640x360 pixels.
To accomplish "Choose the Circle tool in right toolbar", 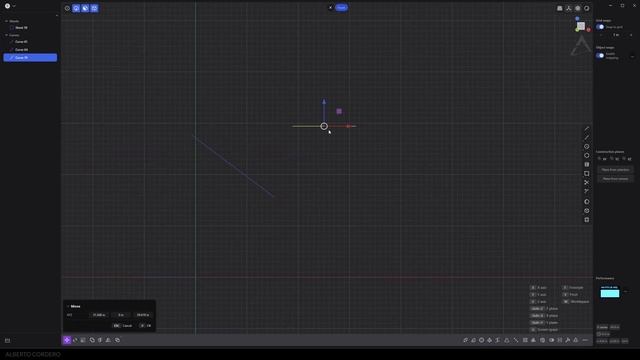I will [x=587, y=147].
